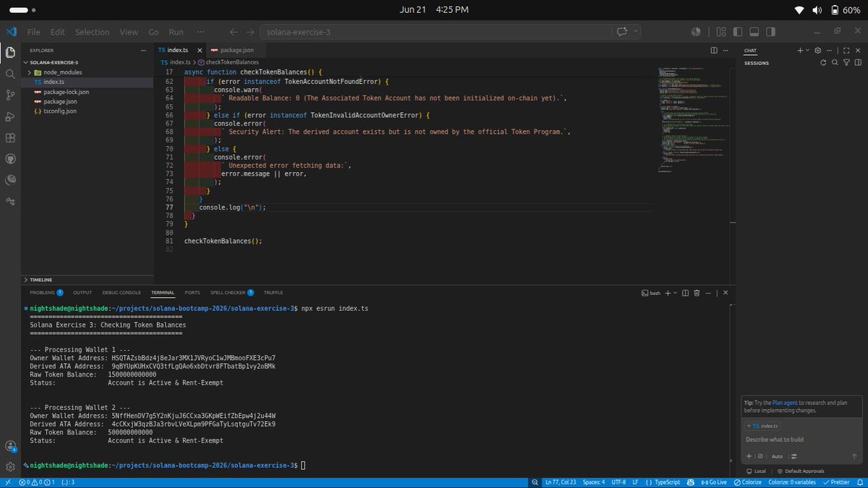Split the editor right

pyautogui.click(x=714, y=50)
